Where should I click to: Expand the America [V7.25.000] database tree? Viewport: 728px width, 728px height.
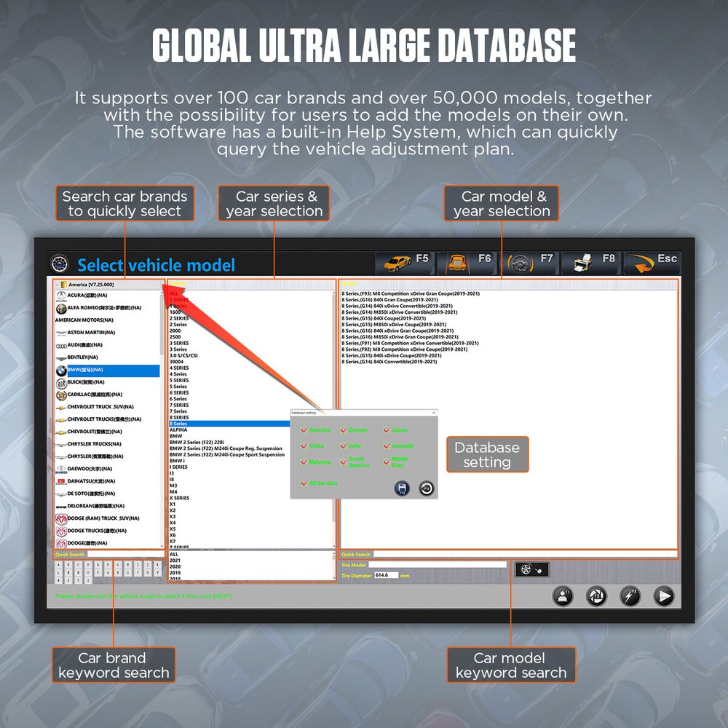pos(57,284)
